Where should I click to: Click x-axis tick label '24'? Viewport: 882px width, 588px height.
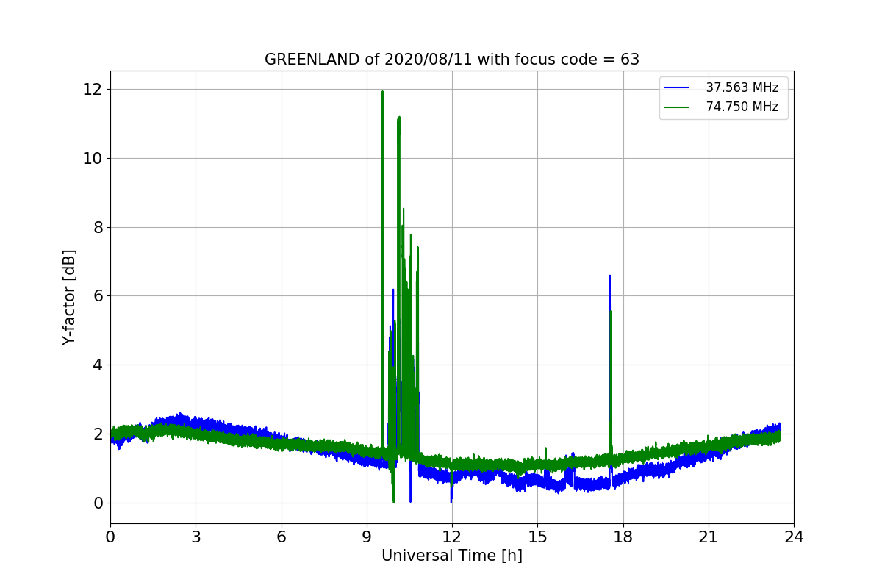point(794,537)
